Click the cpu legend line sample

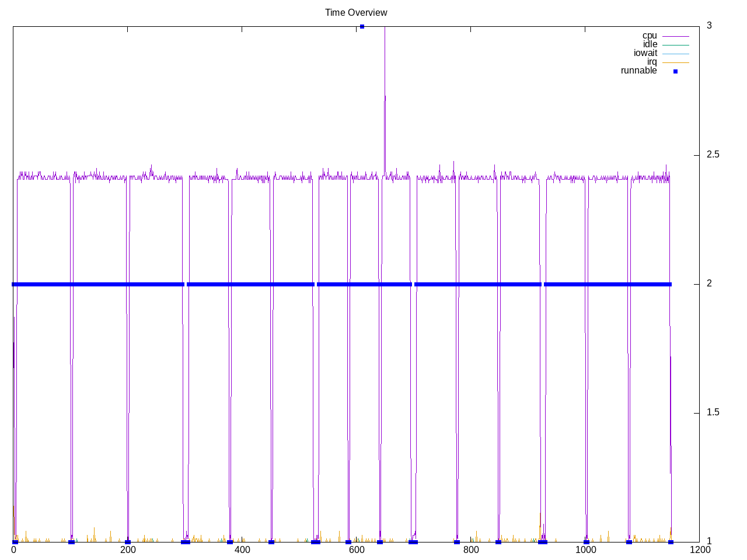[x=675, y=36]
